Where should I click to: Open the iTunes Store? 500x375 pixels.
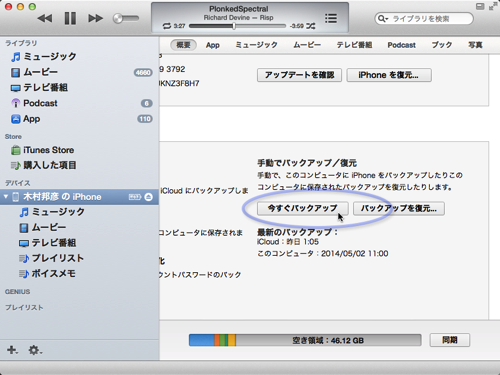pyautogui.click(x=79, y=150)
